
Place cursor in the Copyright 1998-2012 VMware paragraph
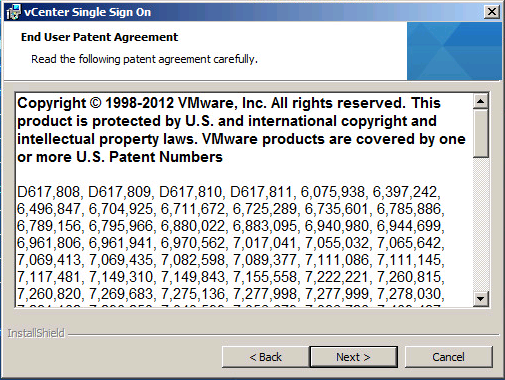point(241,130)
